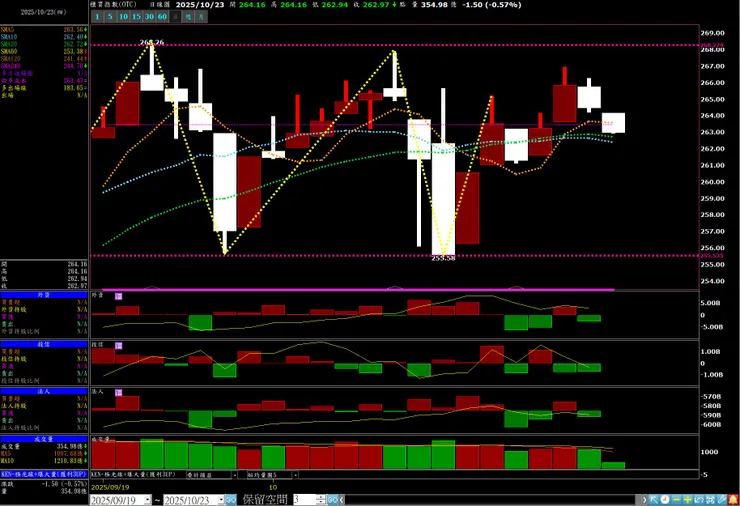The image size is (740, 506).
Task: Click the purple settings icon in 法人 panel
Action: 118,392
